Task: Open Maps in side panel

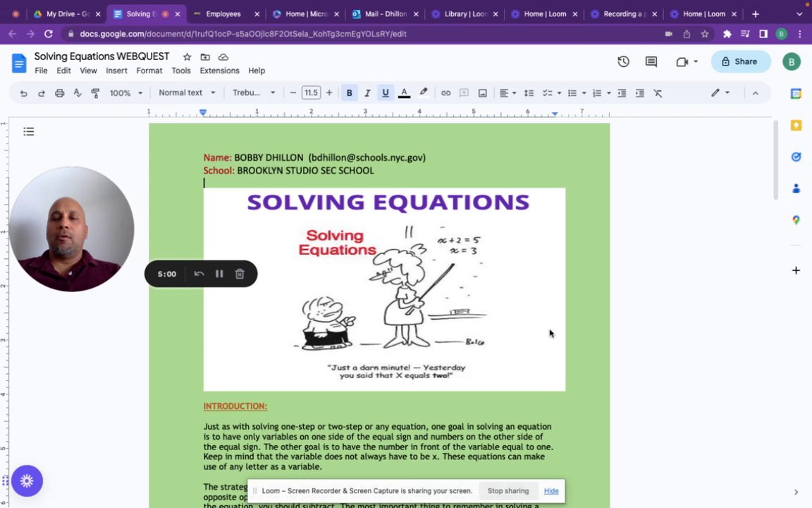Action: pyautogui.click(x=796, y=220)
